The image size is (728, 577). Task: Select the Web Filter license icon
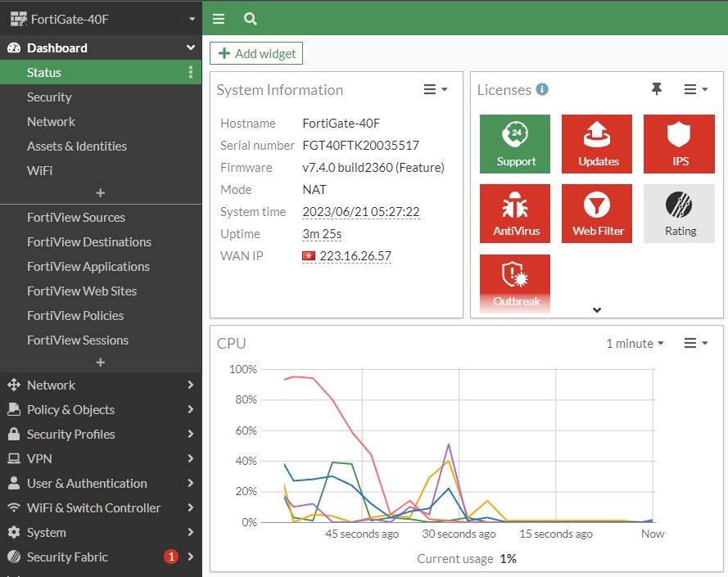596,214
